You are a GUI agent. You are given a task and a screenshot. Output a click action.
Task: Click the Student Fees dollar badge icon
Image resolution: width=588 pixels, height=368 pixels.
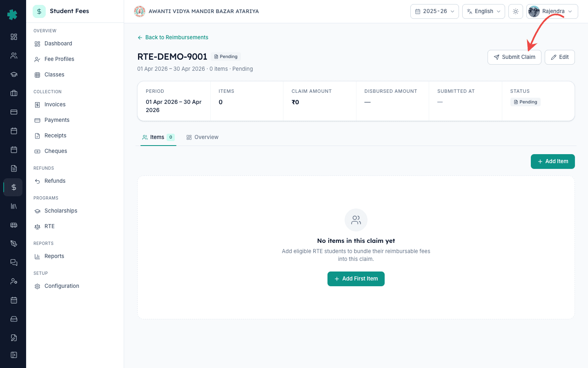point(39,11)
